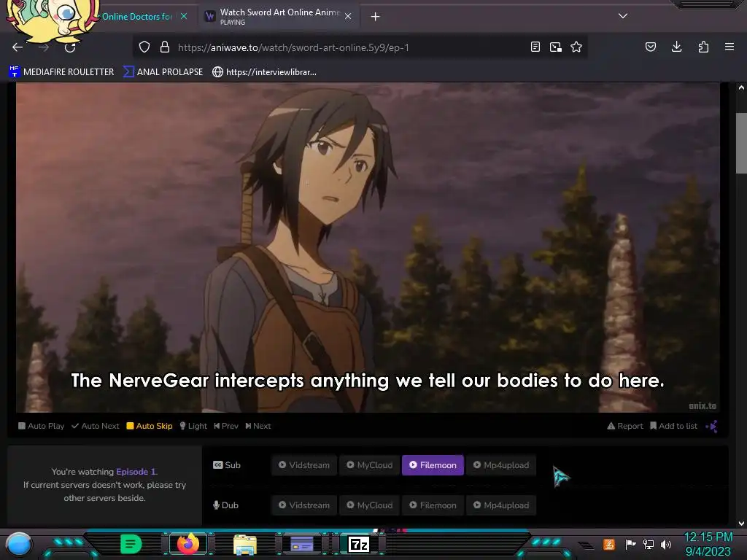The height and width of the screenshot is (560, 747).
Task: Click the Episode 1 link
Action: pos(136,472)
